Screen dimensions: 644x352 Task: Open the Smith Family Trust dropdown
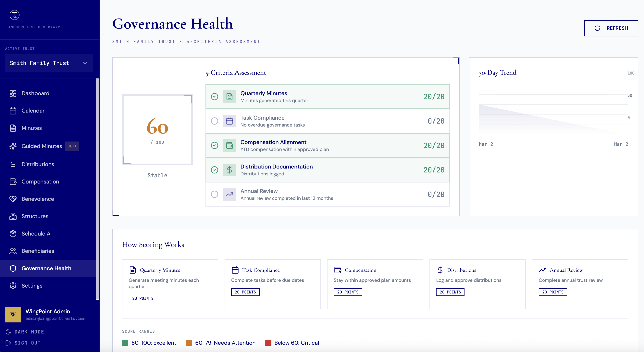tap(49, 63)
